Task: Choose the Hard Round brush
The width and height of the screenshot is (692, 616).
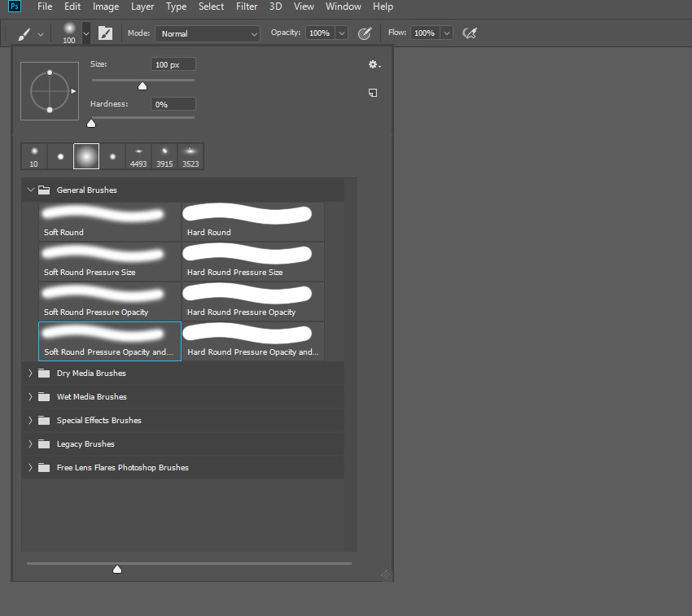Action: click(x=253, y=222)
